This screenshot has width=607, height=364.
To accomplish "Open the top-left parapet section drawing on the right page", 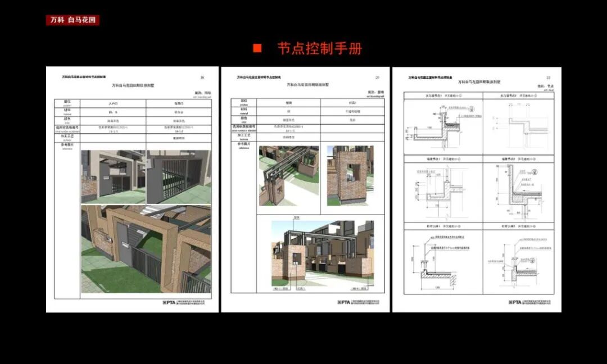I will (x=443, y=126).
